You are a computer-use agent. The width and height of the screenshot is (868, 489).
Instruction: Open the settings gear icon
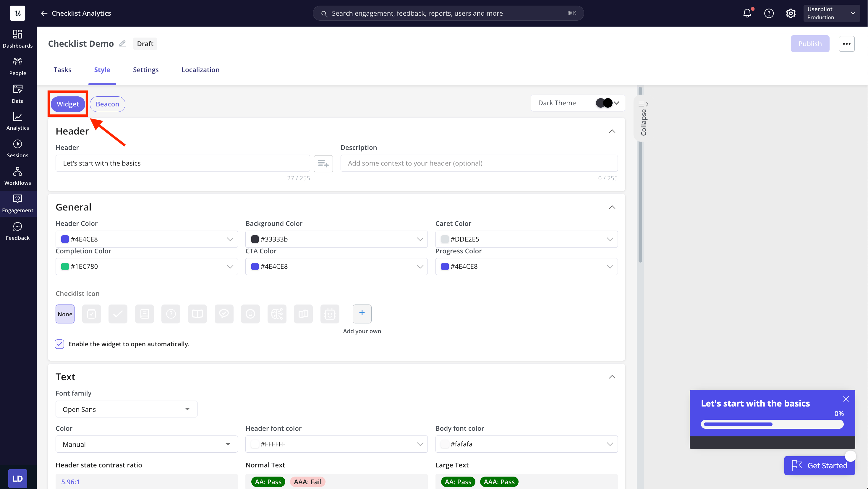(x=791, y=13)
